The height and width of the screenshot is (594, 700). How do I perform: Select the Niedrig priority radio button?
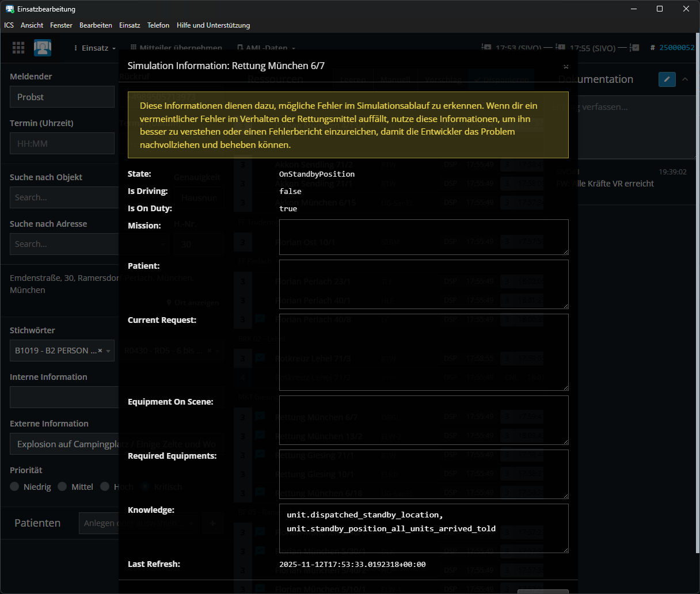15,487
